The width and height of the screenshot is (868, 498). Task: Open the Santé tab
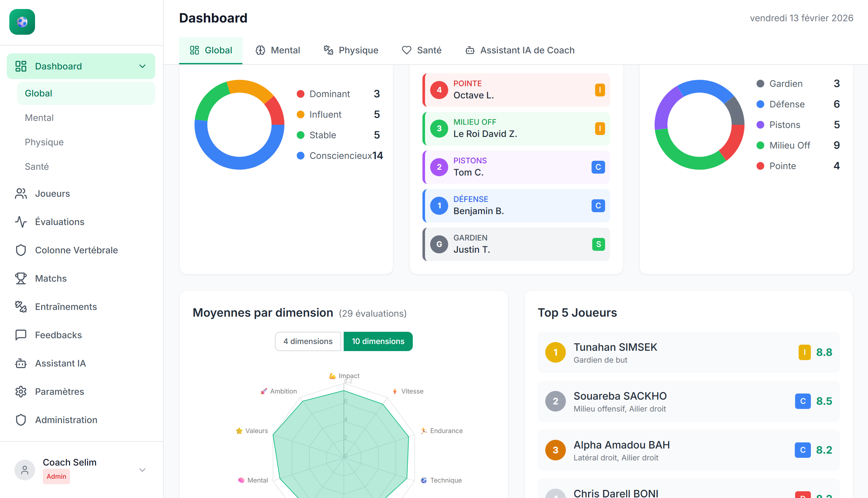[x=421, y=50]
